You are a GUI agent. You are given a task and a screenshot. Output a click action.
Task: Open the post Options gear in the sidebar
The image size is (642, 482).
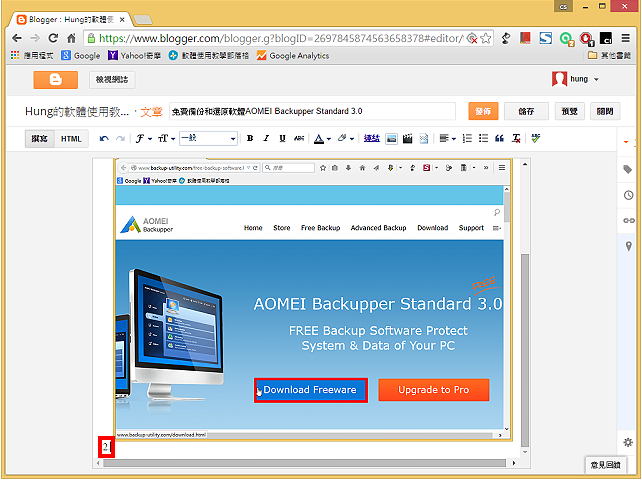click(628, 442)
